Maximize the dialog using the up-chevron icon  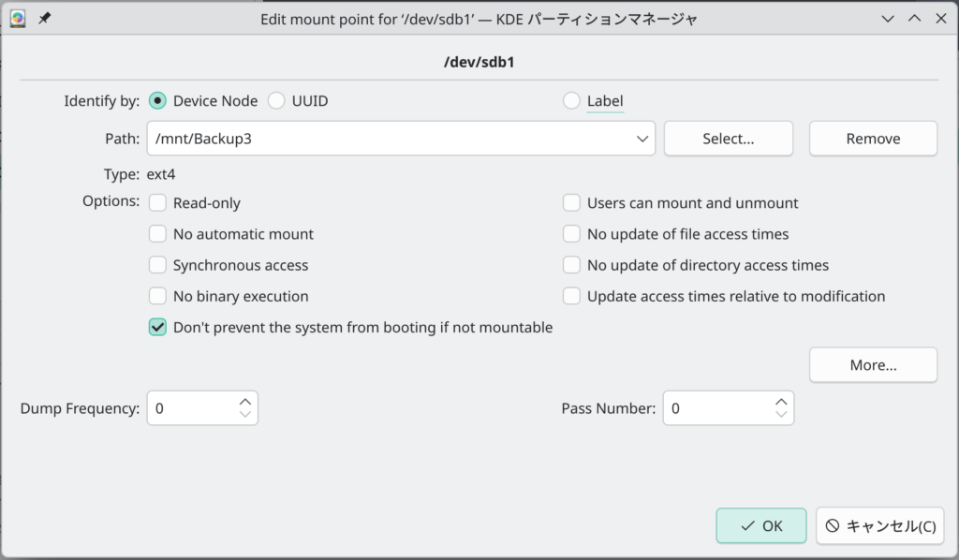coord(915,19)
